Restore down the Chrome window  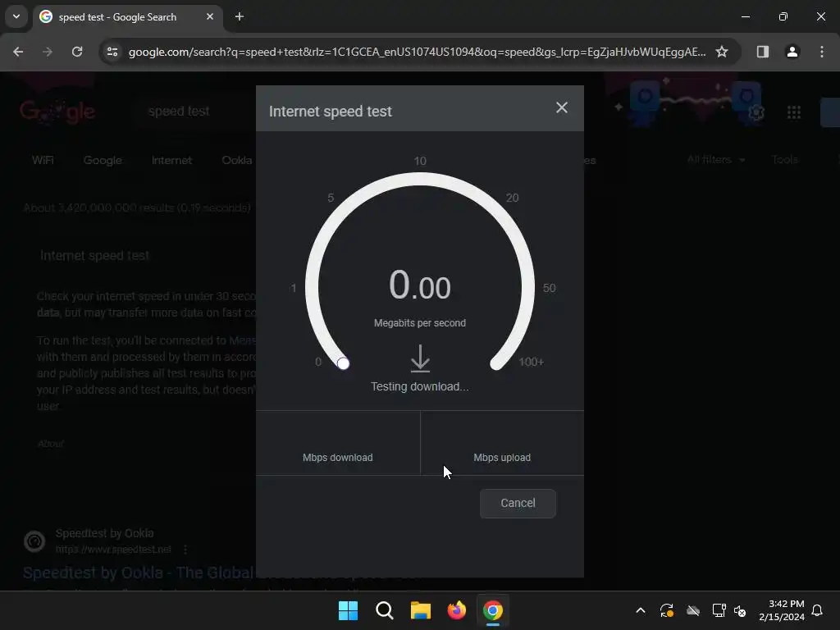783,16
